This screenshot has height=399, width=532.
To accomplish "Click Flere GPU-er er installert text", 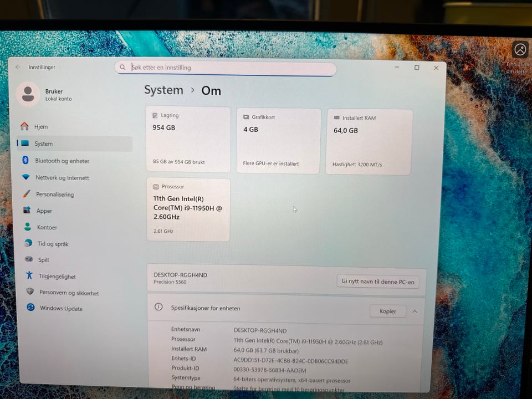I will [271, 163].
